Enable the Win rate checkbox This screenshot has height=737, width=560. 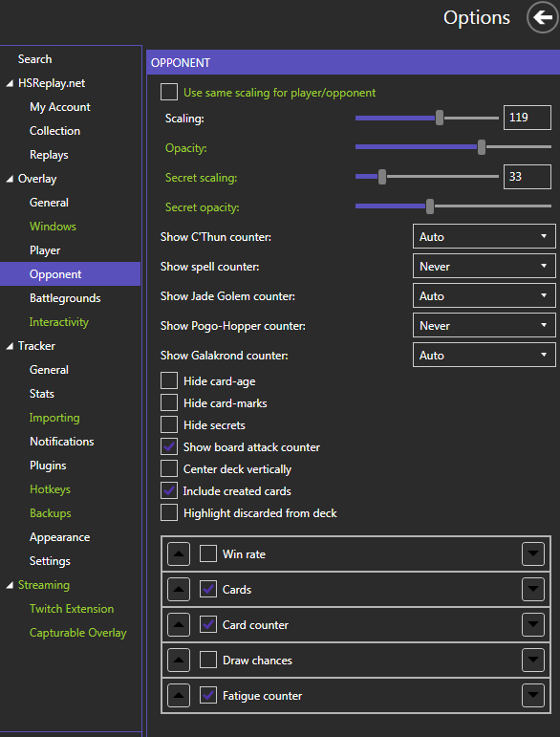(208, 554)
